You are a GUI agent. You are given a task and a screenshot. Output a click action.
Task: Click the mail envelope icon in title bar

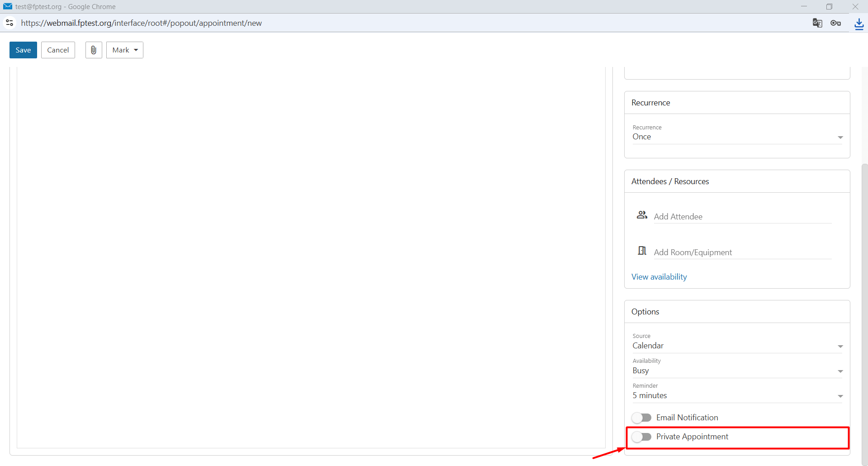(x=8, y=6)
